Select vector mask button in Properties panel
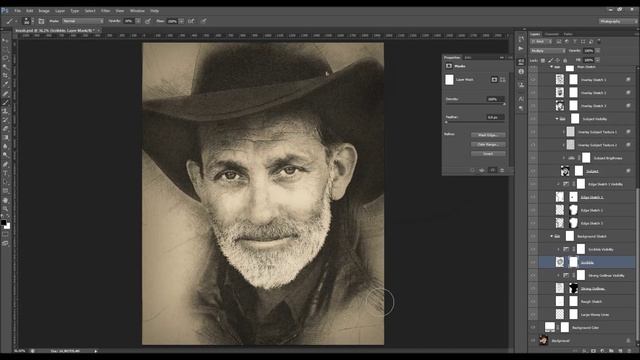Screen dimensions: 640x360 click(x=502, y=80)
